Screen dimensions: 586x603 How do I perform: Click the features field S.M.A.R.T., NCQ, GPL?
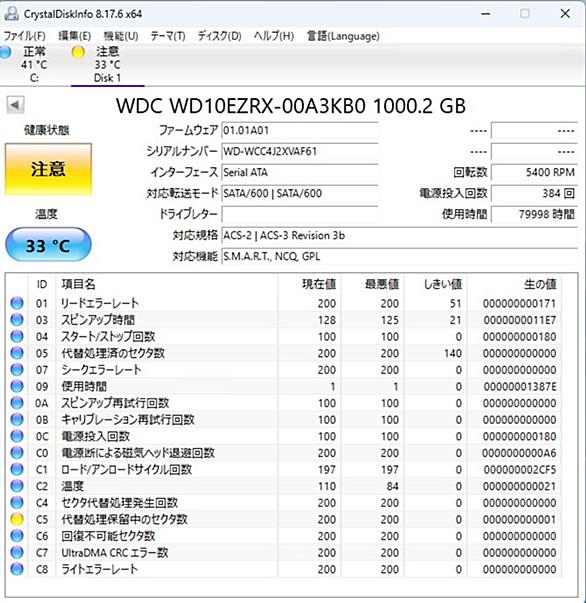click(x=400, y=256)
